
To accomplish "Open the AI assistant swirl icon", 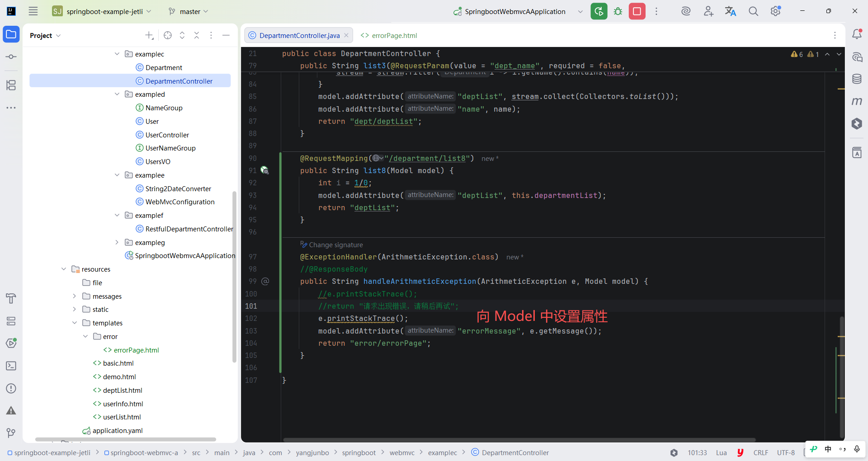I will pos(686,11).
